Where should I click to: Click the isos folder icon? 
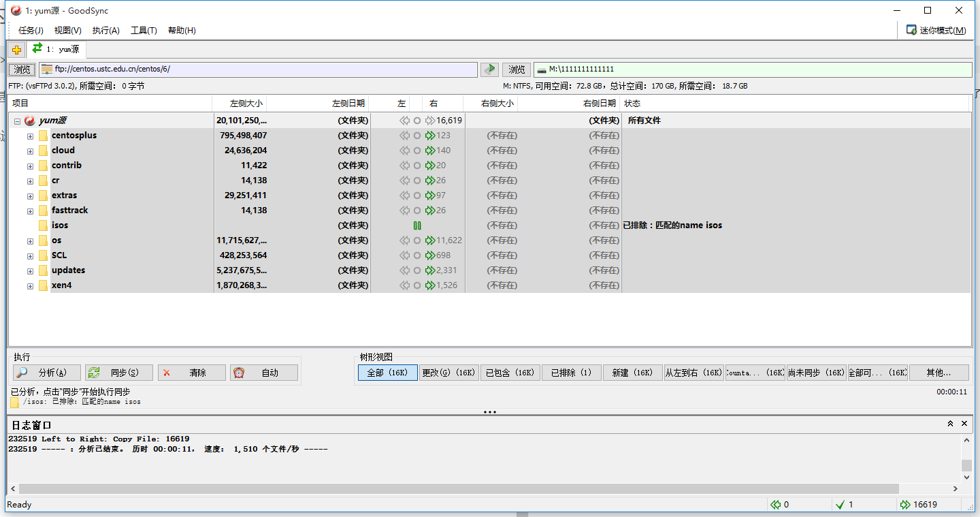pyautogui.click(x=43, y=225)
